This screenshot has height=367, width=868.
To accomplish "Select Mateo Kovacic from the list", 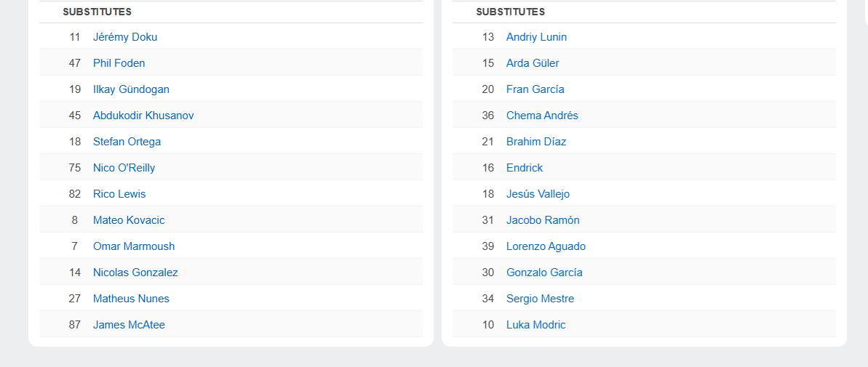I will click(129, 220).
